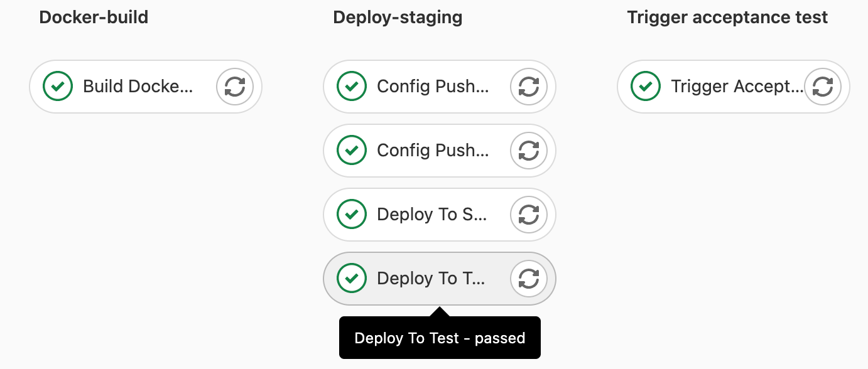Click the Trigger acceptance test stage heading

coord(727,18)
